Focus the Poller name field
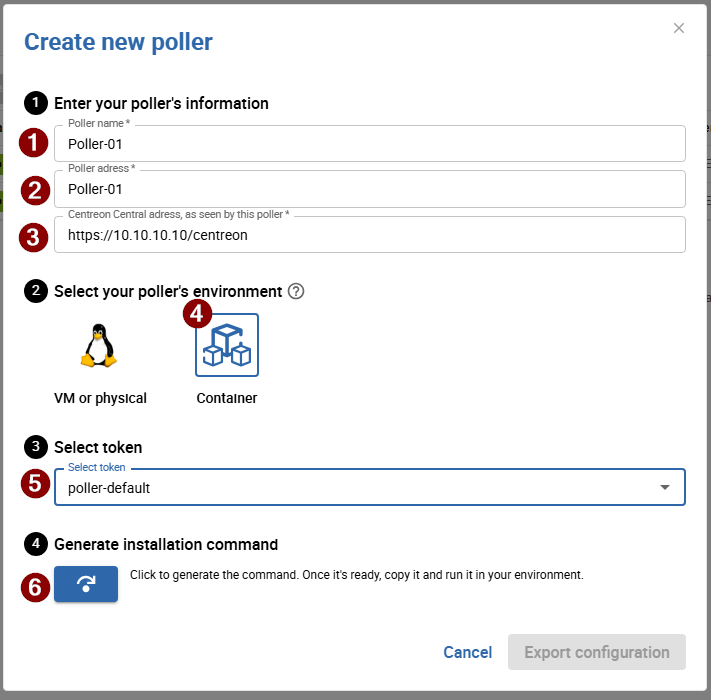This screenshot has height=700, width=711. [x=370, y=144]
